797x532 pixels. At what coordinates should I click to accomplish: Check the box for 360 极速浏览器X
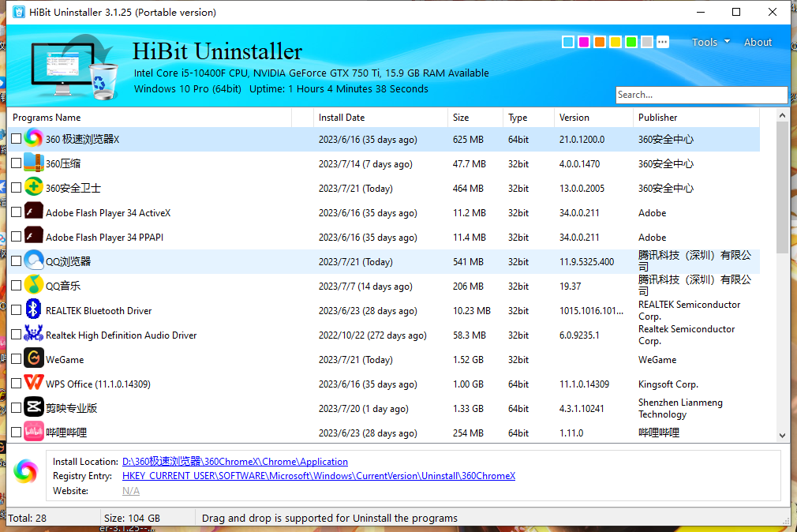click(17, 139)
